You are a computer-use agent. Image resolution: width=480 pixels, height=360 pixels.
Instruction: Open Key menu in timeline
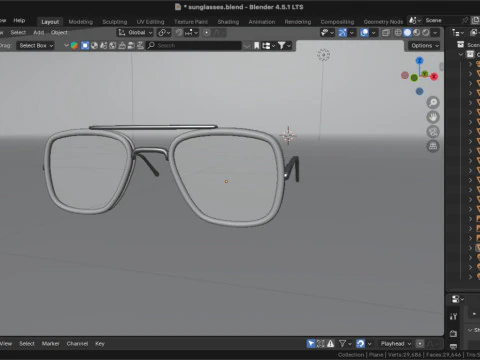100,343
